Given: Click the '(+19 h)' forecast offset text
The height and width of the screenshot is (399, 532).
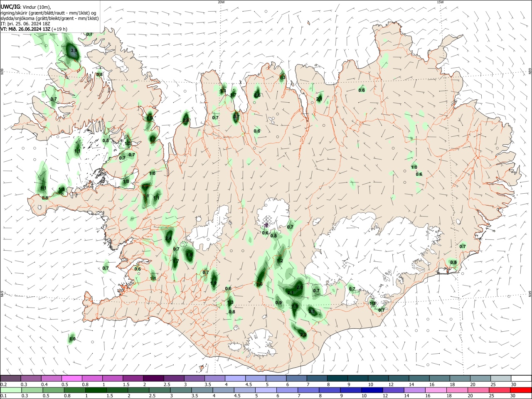Looking at the screenshot, I should (x=60, y=29).
